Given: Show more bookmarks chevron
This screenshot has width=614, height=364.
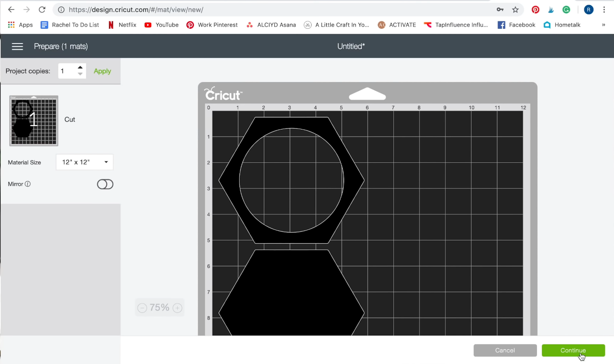Looking at the screenshot, I should point(604,25).
